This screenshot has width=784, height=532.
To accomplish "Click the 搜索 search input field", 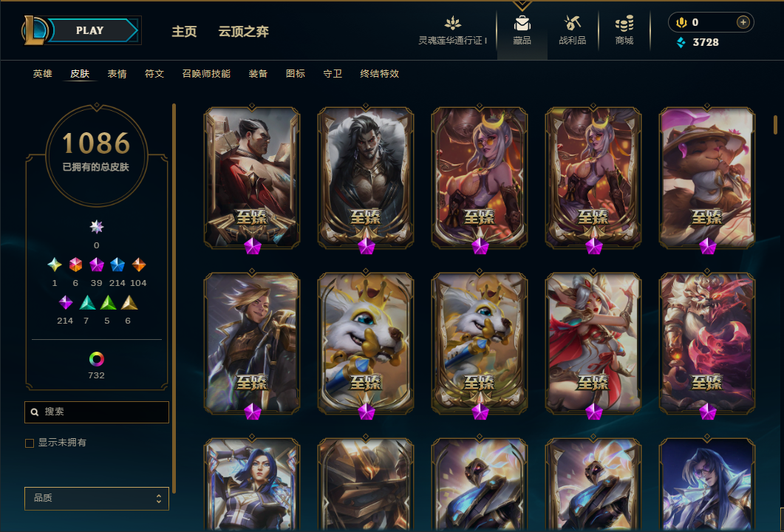I will point(97,412).
